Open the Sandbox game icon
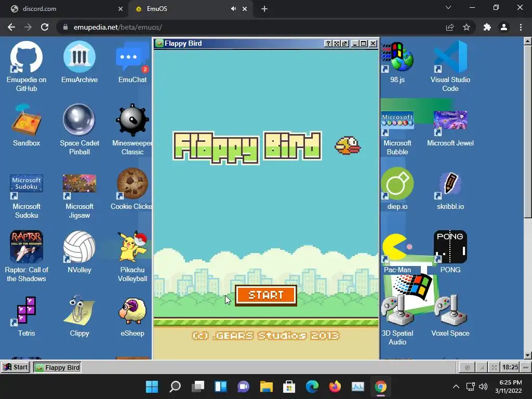This screenshot has height=399, width=532. pyautogui.click(x=26, y=126)
